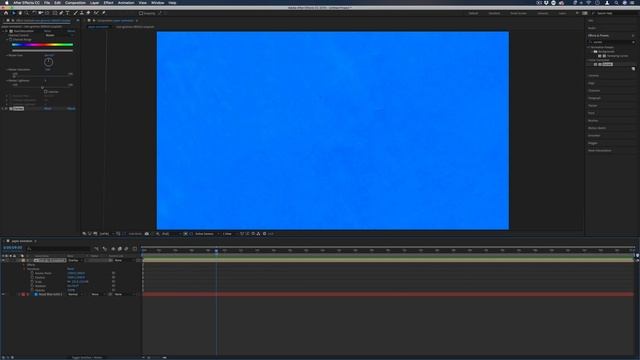The image size is (640, 360).
Task: Select the Eraser tool
Action: [x=88, y=13]
